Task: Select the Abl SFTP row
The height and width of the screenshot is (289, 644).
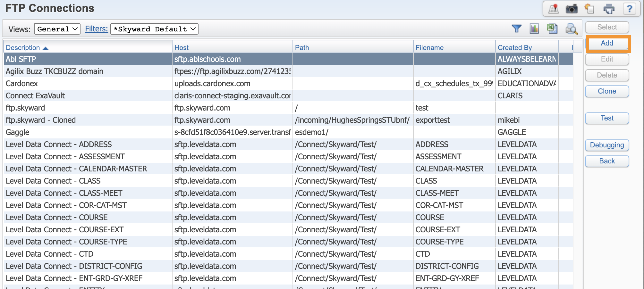Action: pyautogui.click(x=288, y=59)
